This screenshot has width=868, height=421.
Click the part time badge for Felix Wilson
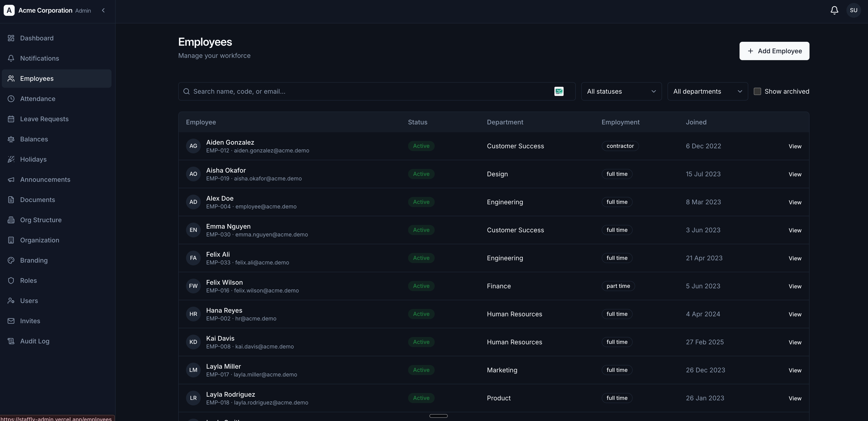618,286
